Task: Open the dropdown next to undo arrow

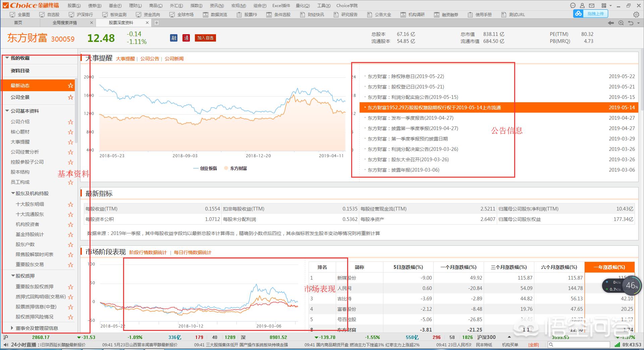Action: 638,23
